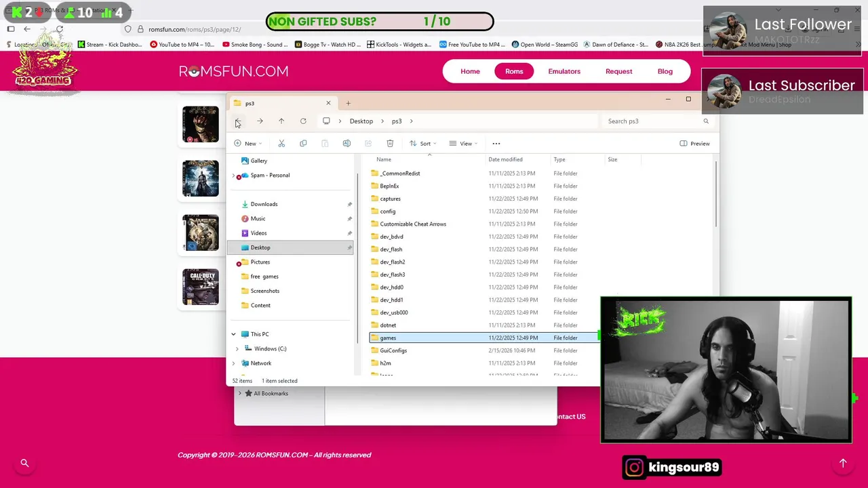The width and height of the screenshot is (868, 488).
Task: Click the Paste icon in toolbar
Action: click(x=325, y=144)
